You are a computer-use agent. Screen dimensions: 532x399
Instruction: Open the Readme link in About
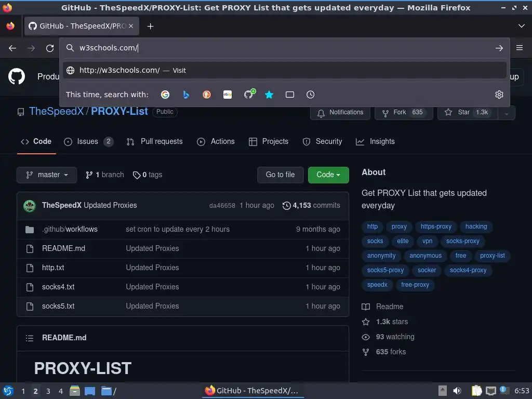click(x=383, y=307)
